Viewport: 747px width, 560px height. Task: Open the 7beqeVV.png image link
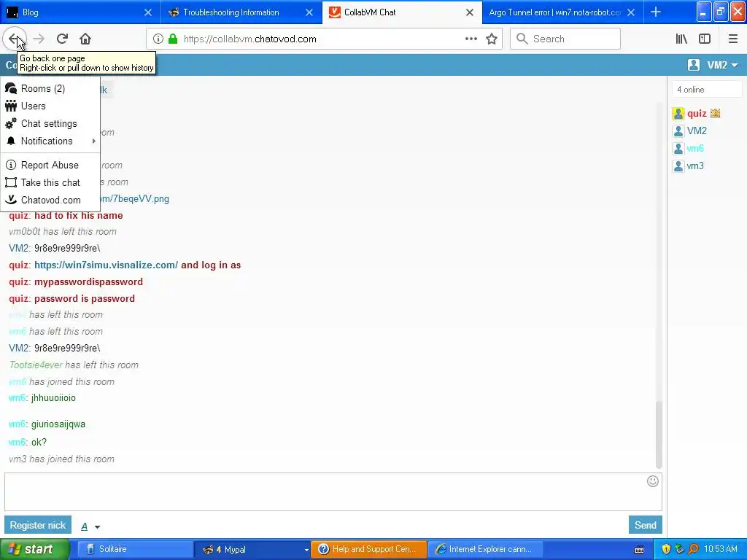coord(134,199)
